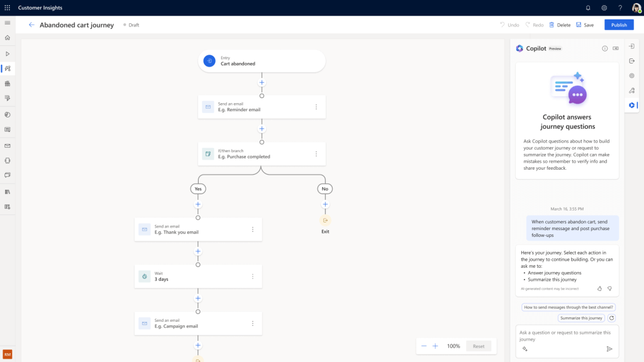Add a step below Wait 3 days
644x362 pixels.
[198, 299]
